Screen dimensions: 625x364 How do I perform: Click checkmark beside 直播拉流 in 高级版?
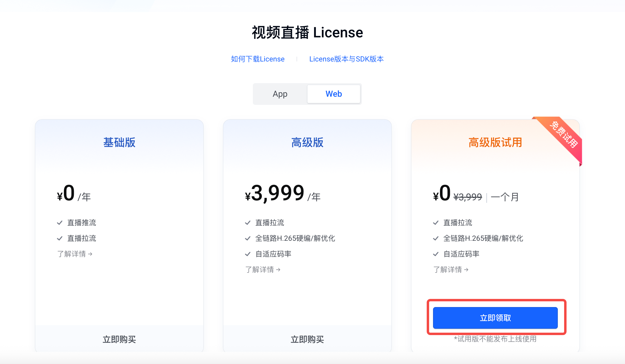248,223
